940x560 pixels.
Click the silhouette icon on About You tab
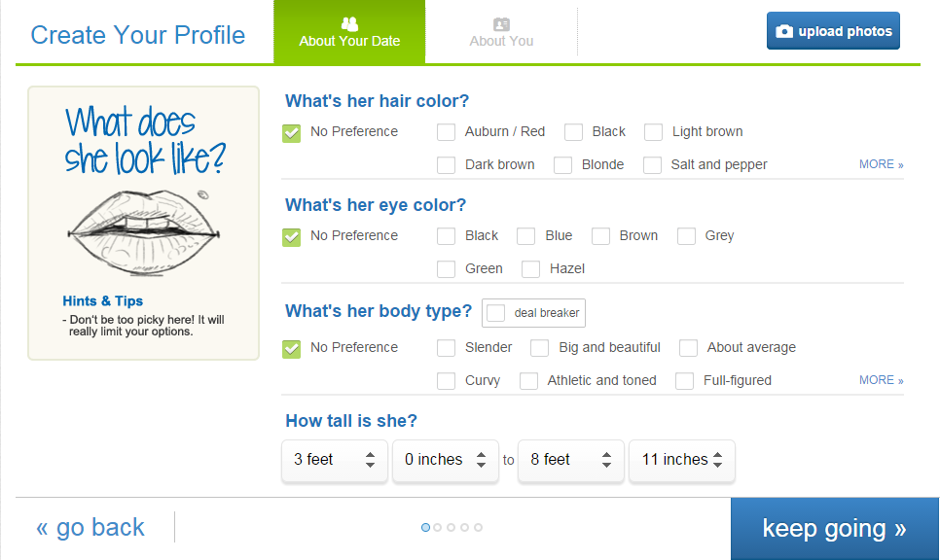(501, 23)
